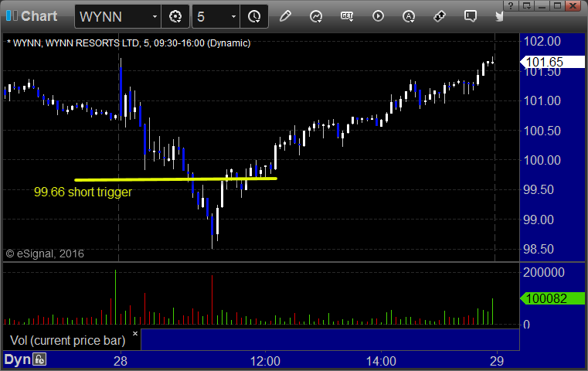Click the 'Vol (current price bar)' label
Image resolution: width=588 pixels, height=371 pixels.
pyautogui.click(x=67, y=340)
